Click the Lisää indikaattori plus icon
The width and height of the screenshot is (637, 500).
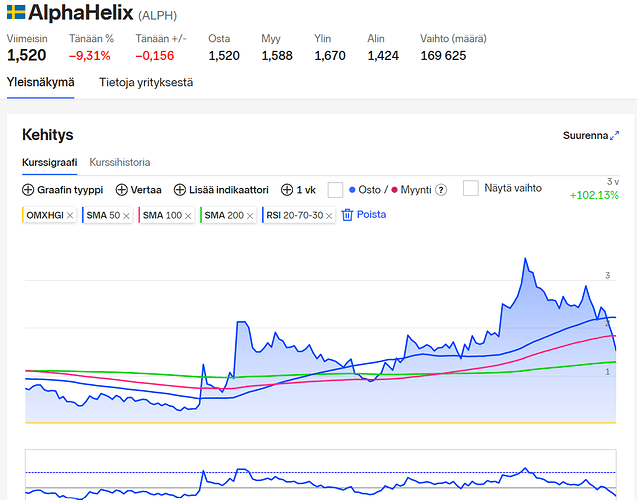(180, 190)
